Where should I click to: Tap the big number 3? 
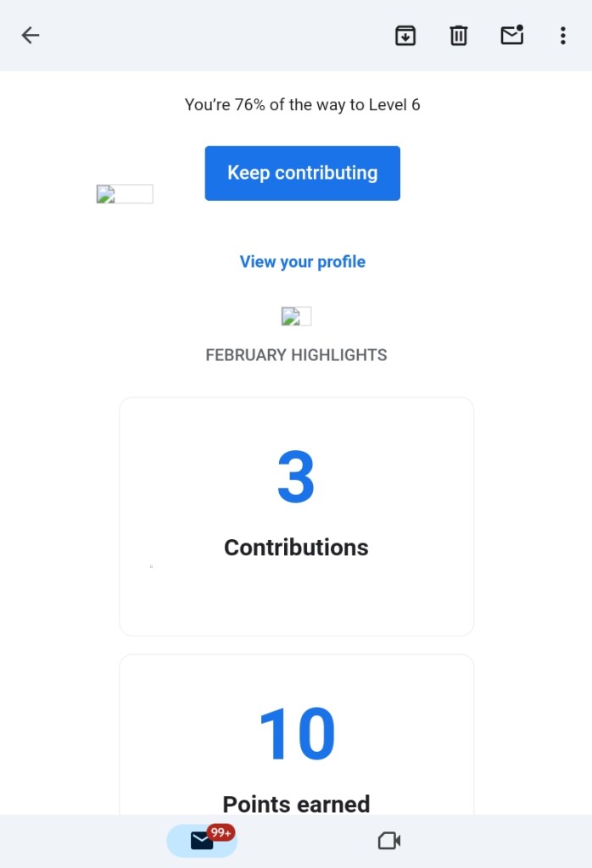(296, 477)
